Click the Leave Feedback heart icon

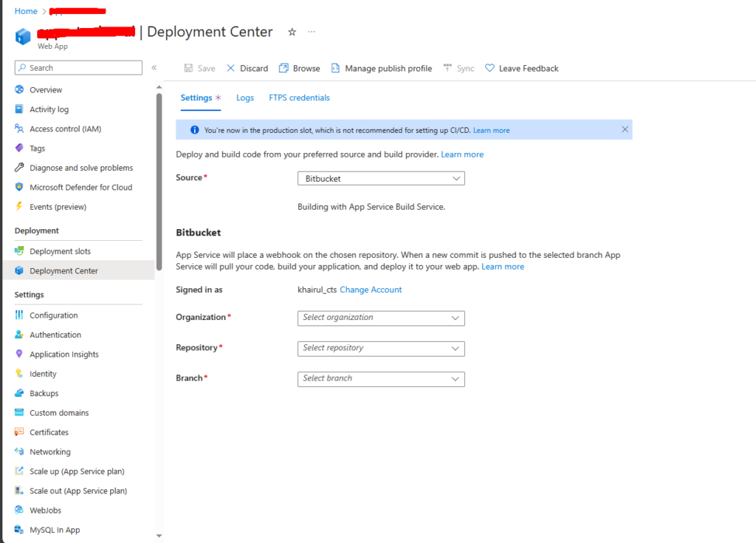(x=489, y=68)
